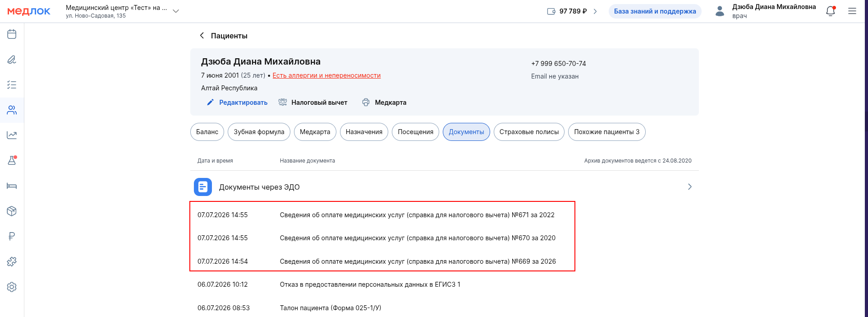The width and height of the screenshot is (868, 317).
Task: Open the integrations puzzle sidebar icon
Action: pyautogui.click(x=12, y=261)
